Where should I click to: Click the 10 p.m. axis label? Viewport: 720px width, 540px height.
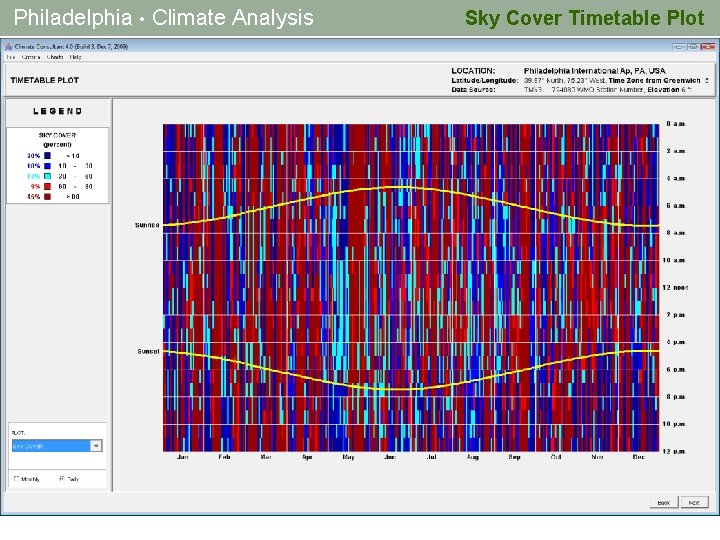(x=674, y=424)
